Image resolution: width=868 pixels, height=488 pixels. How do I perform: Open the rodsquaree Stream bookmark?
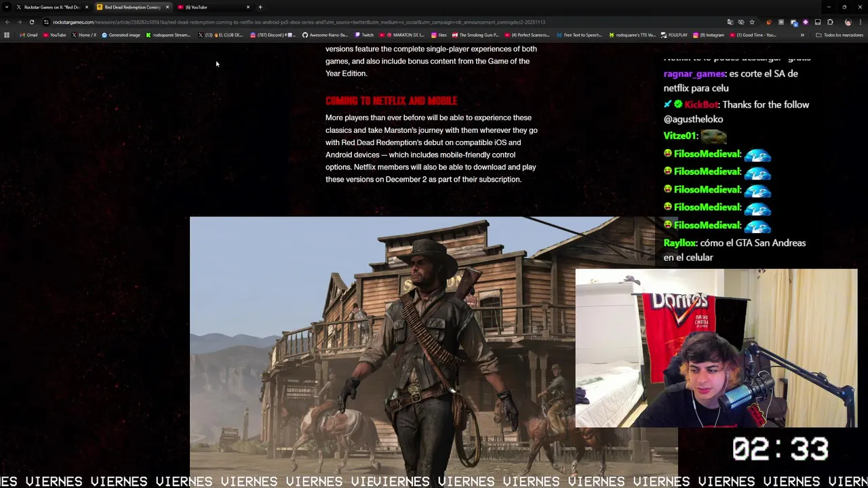pos(168,35)
